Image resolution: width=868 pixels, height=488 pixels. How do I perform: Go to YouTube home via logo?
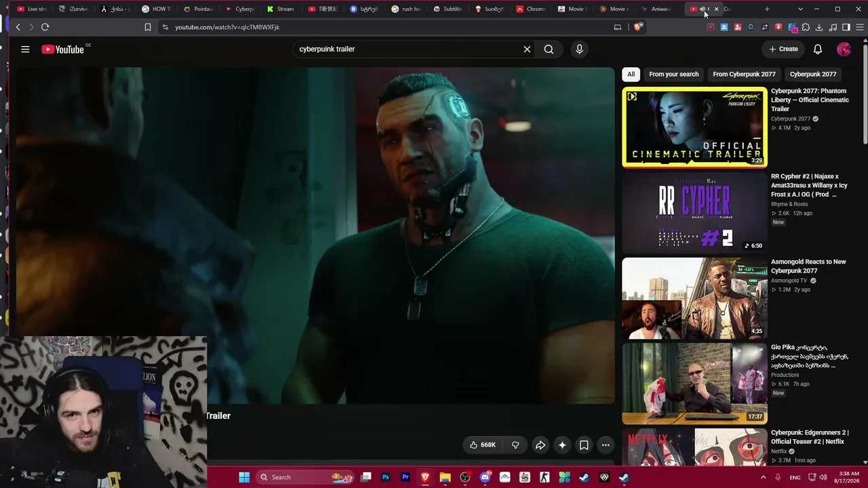click(62, 49)
